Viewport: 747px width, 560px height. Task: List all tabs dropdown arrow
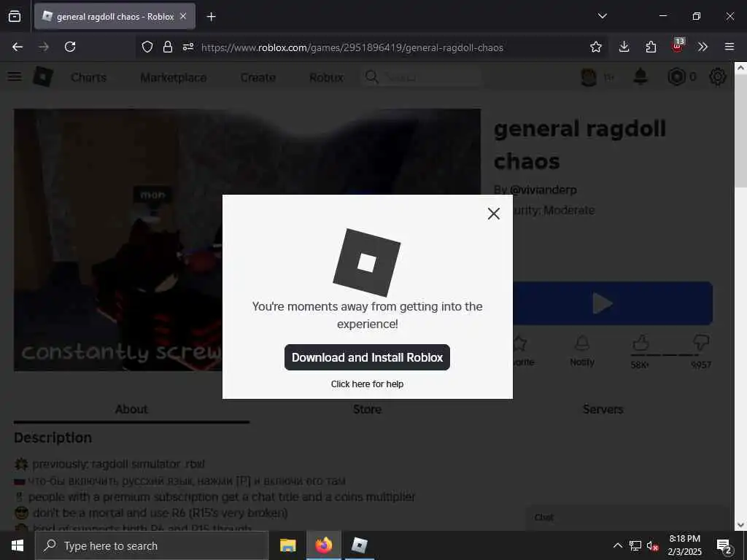pyautogui.click(x=602, y=16)
